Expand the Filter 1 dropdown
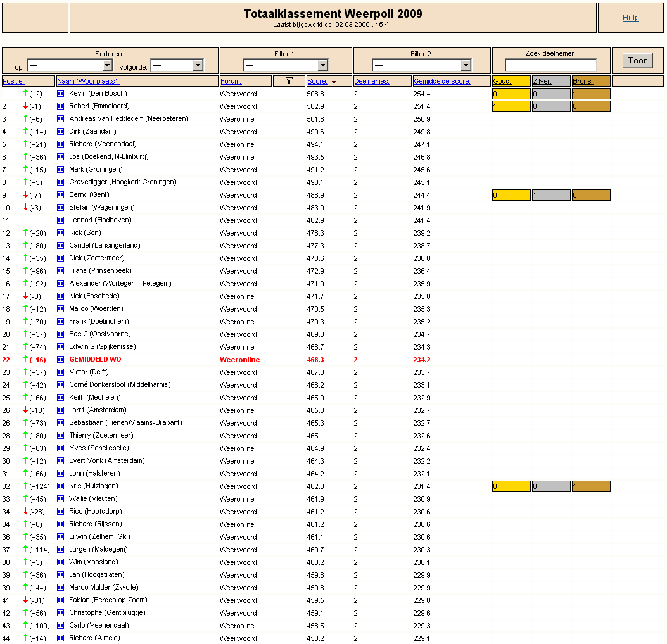The width and height of the screenshot is (667, 644). 286,65
